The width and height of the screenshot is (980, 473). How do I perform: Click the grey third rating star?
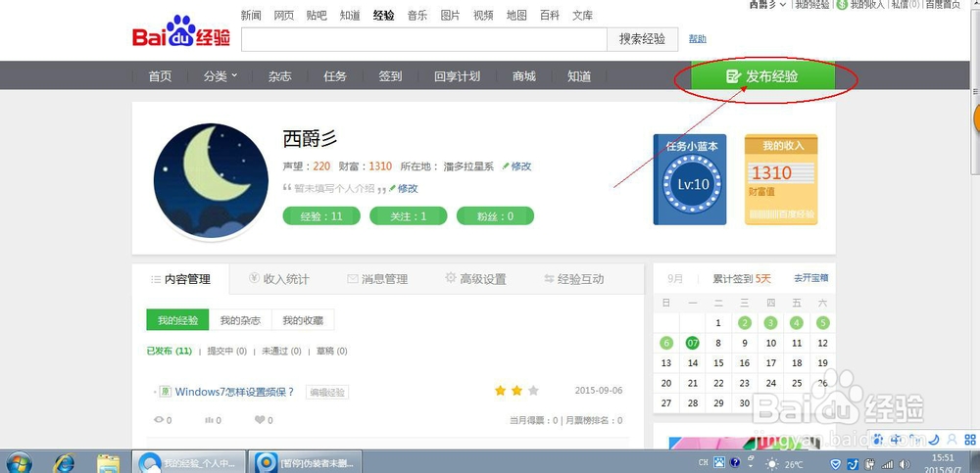coord(533,391)
